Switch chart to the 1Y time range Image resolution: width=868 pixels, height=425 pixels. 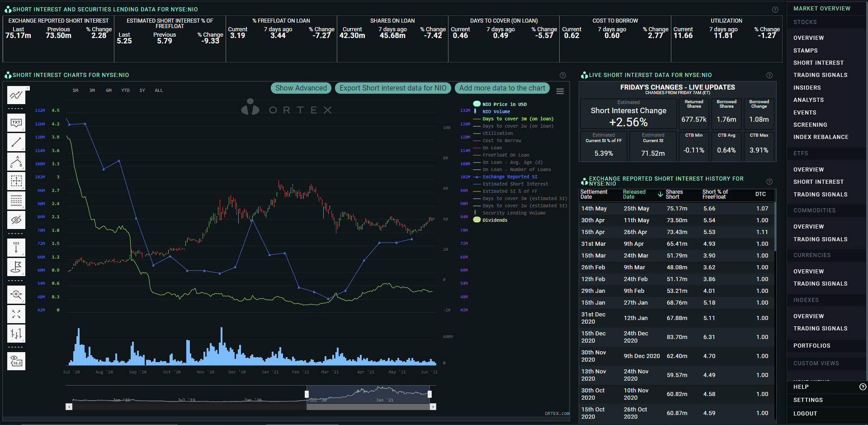[142, 90]
